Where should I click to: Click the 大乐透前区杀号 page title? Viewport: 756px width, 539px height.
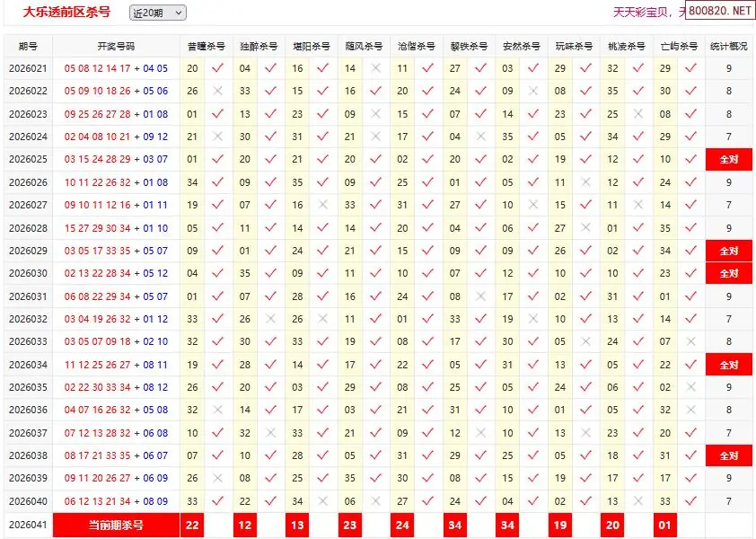coord(67,12)
